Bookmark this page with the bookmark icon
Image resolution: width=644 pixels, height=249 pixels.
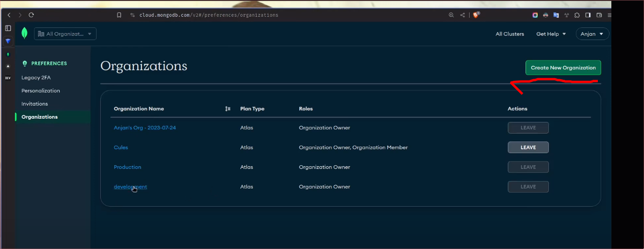119,15
